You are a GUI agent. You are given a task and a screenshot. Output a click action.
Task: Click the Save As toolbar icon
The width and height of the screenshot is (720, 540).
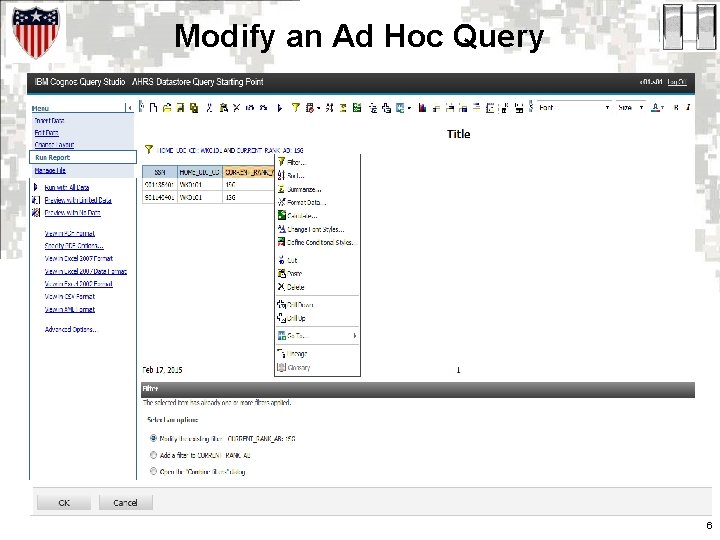coord(194,108)
